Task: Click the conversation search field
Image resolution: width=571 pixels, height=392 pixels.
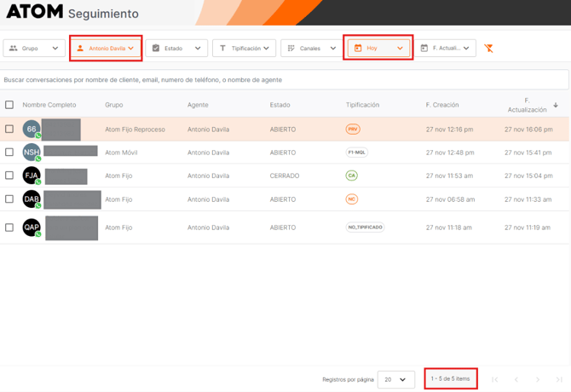Action: (285, 80)
